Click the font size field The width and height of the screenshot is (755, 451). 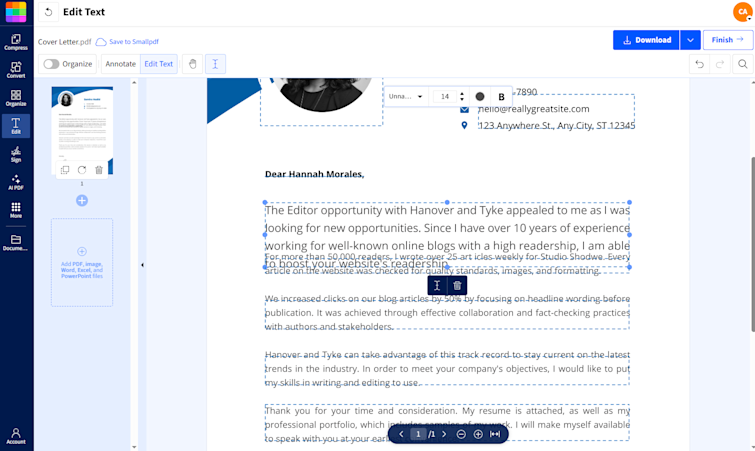(444, 97)
